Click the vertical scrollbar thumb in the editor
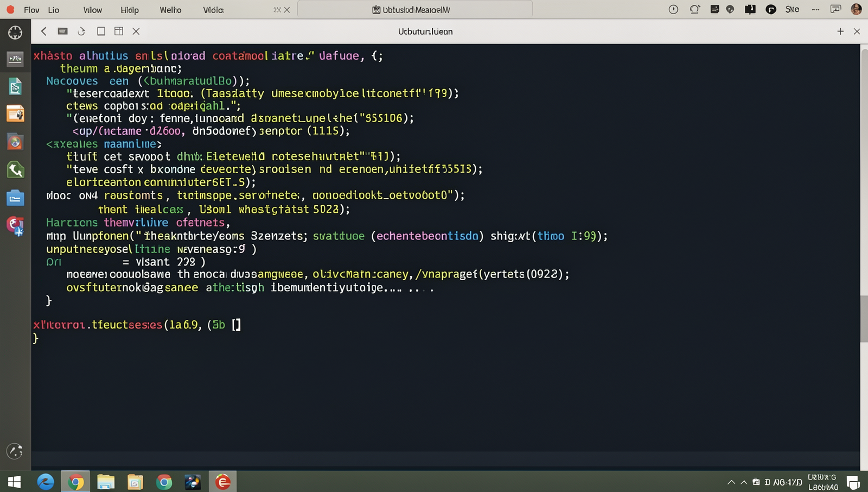 point(864,318)
